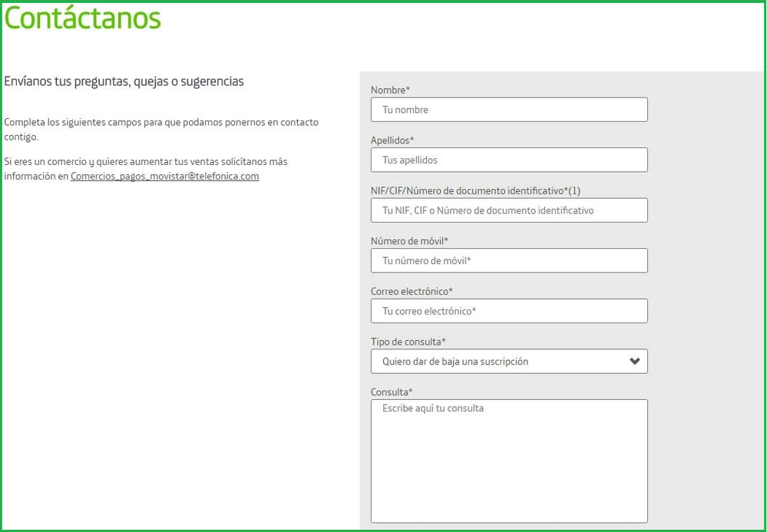
Task: Click the "Nombre*" field label
Action: tap(390, 91)
